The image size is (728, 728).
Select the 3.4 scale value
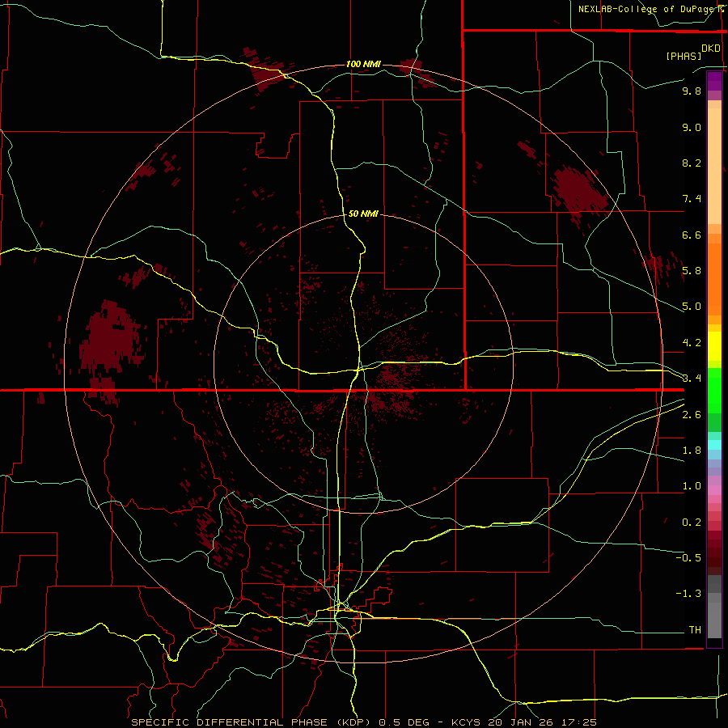coord(692,379)
